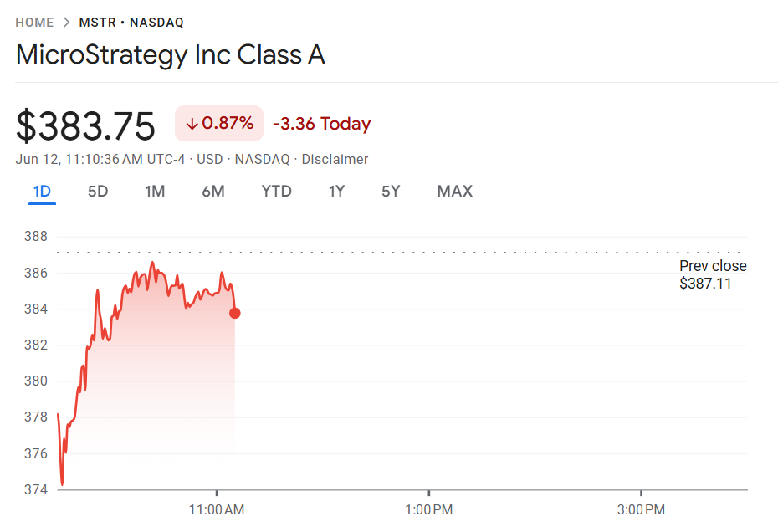
Task: Click the $383.75 price display
Action: pyautogui.click(x=84, y=125)
